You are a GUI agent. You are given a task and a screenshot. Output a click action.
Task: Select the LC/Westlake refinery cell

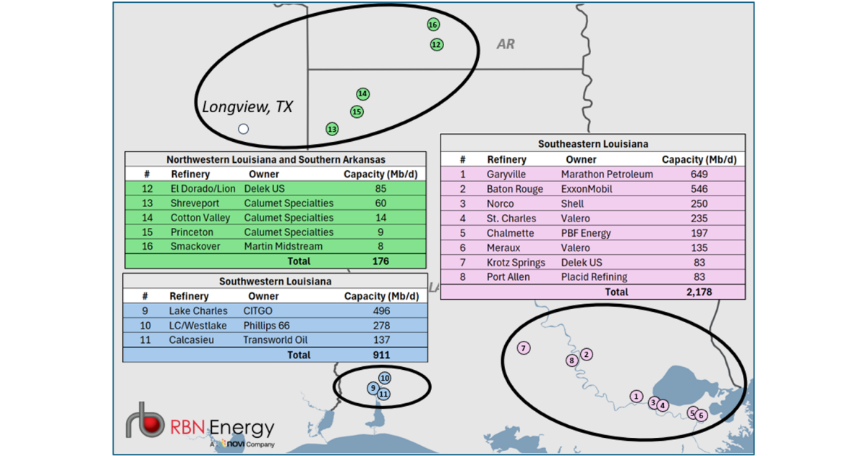(x=198, y=325)
